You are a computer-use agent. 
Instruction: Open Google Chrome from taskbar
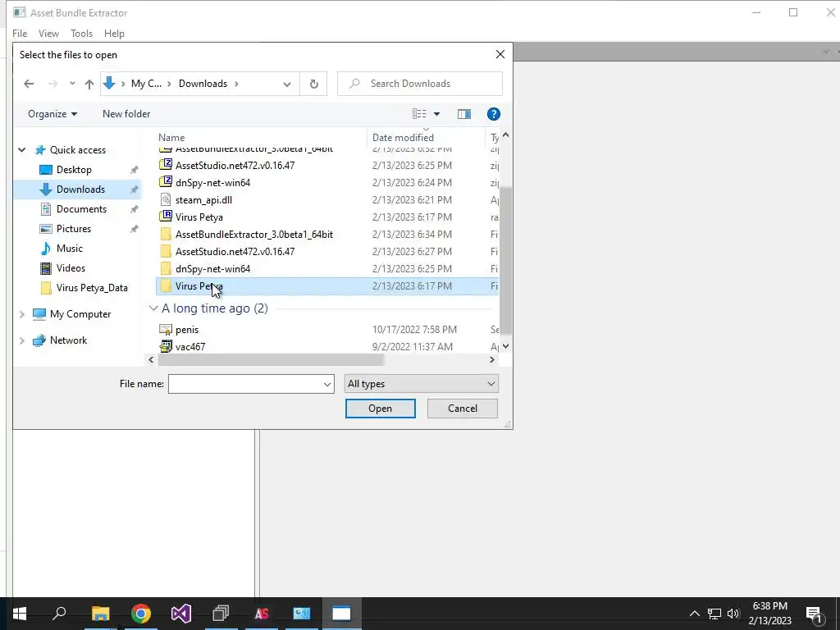[x=141, y=614]
